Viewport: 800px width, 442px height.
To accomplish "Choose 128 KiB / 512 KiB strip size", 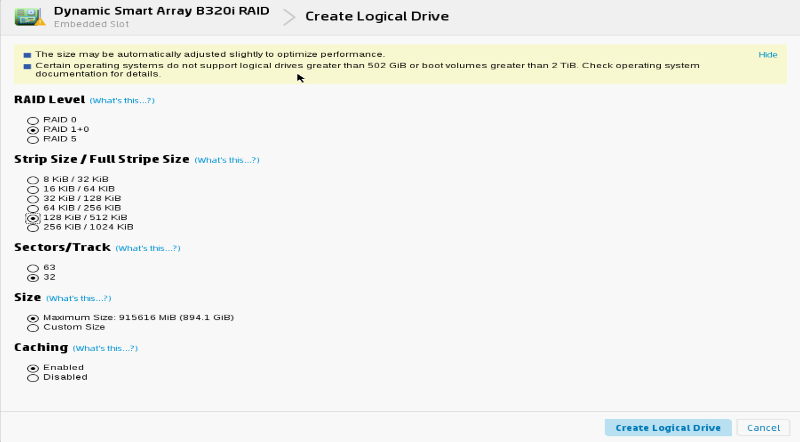I will (x=33, y=218).
